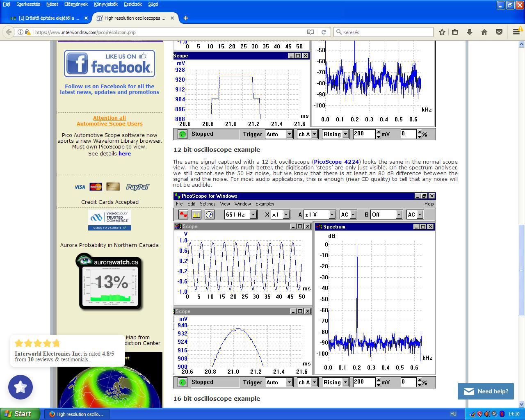Viewport: 525px width, 420px height.
Task: Click Examples in the PicoScope menu bar
Action: pyautogui.click(x=265, y=204)
